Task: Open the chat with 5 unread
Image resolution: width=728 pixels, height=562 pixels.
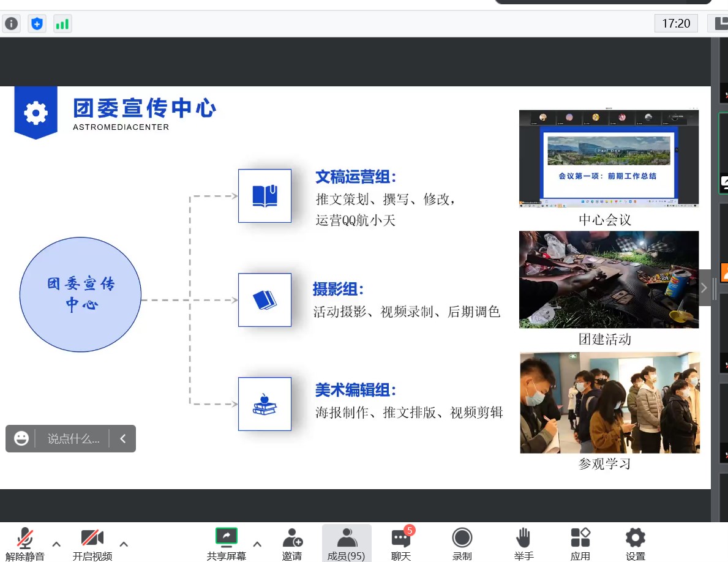Action: click(401, 538)
